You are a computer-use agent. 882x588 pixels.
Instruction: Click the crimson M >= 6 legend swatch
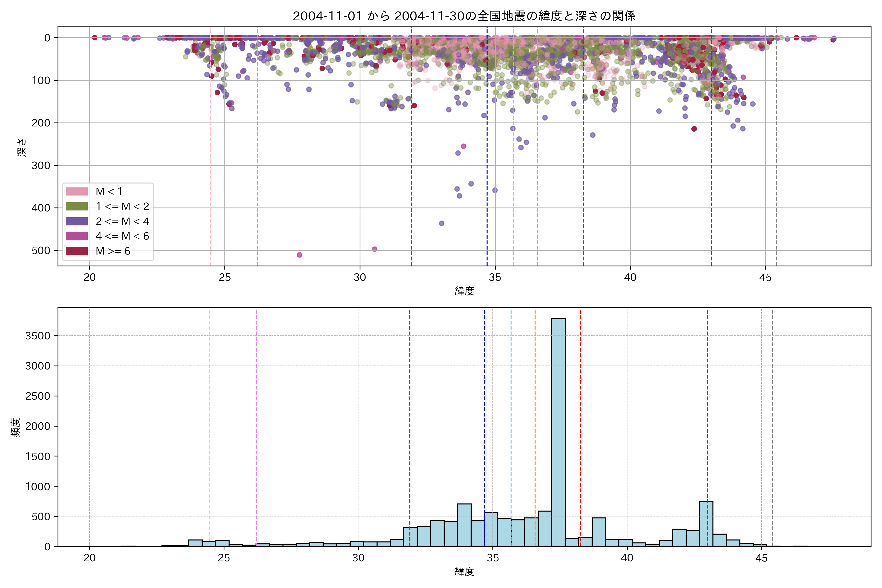(x=77, y=251)
